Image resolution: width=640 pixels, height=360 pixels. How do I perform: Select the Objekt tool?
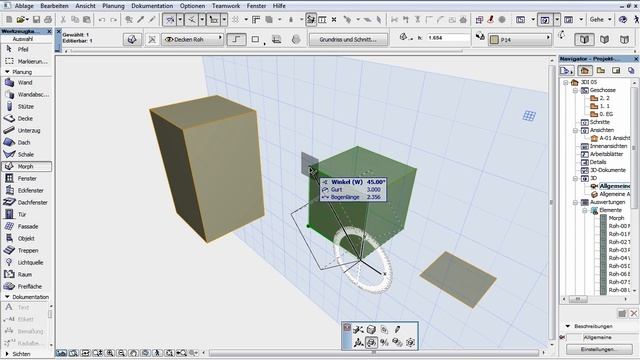[x=26, y=238]
